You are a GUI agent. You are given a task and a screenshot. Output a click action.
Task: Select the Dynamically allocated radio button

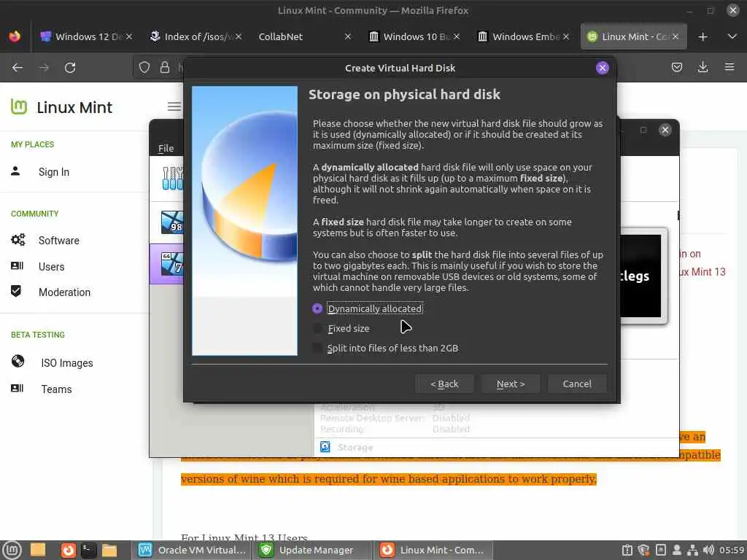click(x=317, y=308)
